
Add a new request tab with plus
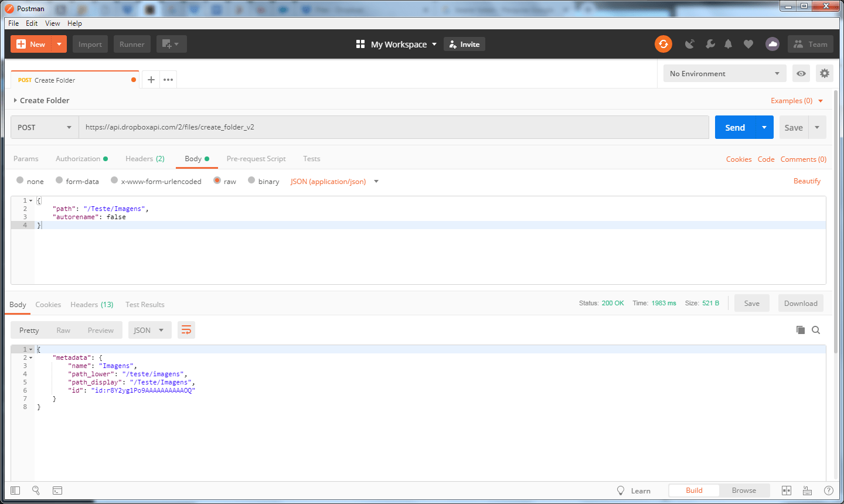151,80
